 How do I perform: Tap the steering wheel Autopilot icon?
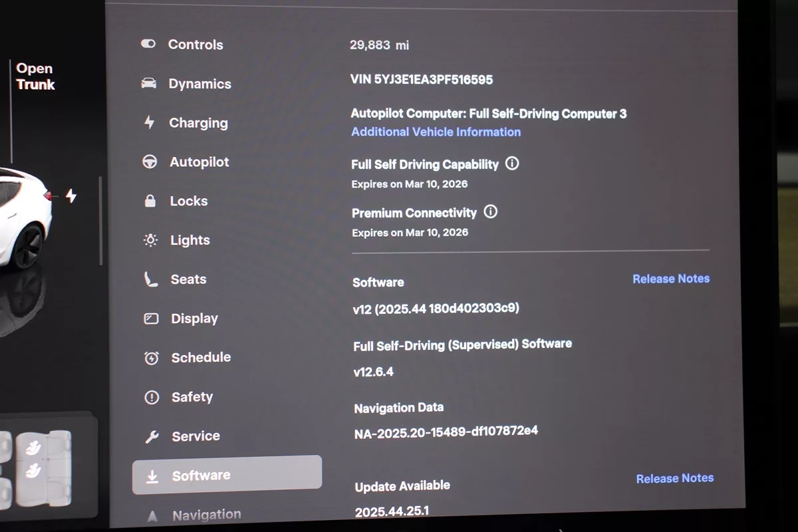[150, 162]
